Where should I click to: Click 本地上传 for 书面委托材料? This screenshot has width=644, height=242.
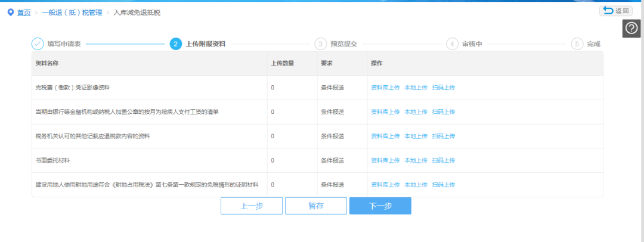click(416, 160)
